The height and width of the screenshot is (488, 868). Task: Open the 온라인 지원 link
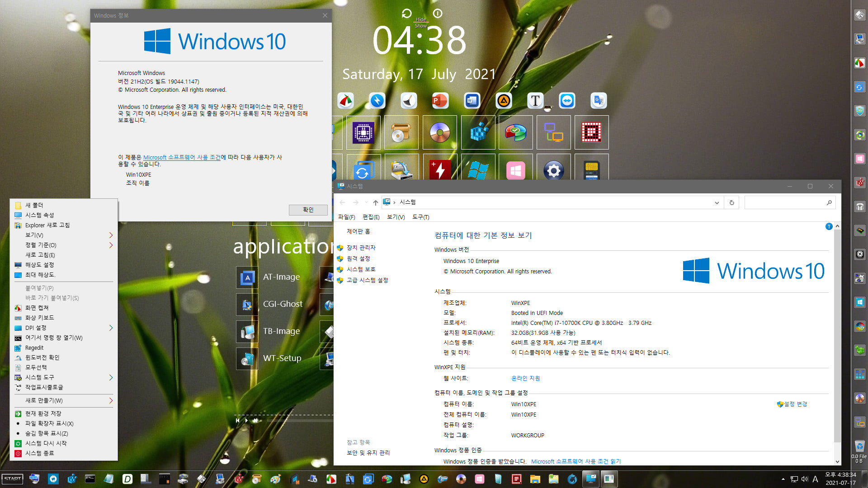tap(525, 378)
